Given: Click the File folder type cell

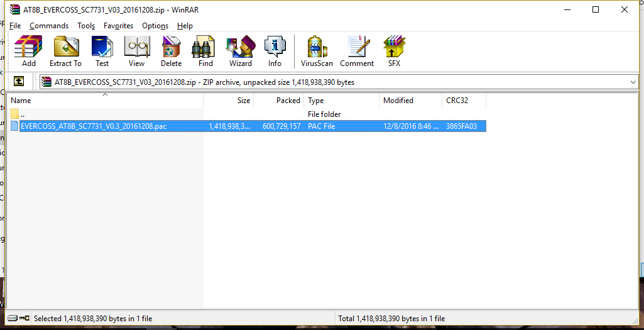Looking at the screenshot, I should (x=324, y=114).
